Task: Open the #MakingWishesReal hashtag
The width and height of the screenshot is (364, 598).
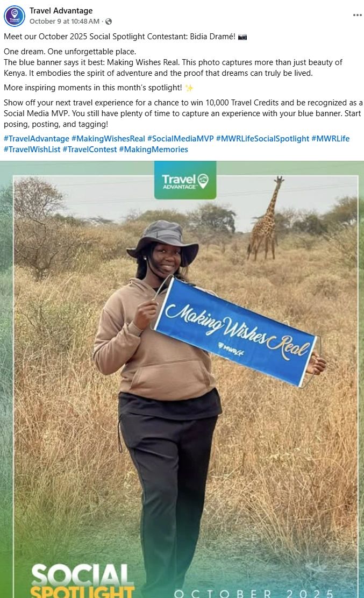Action: pos(108,138)
